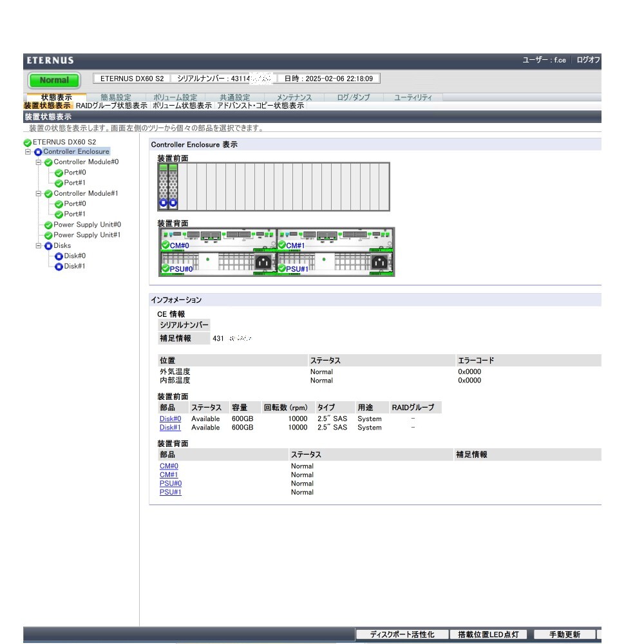
Task: Click ディスクポート活性化 button
Action: tap(402, 634)
